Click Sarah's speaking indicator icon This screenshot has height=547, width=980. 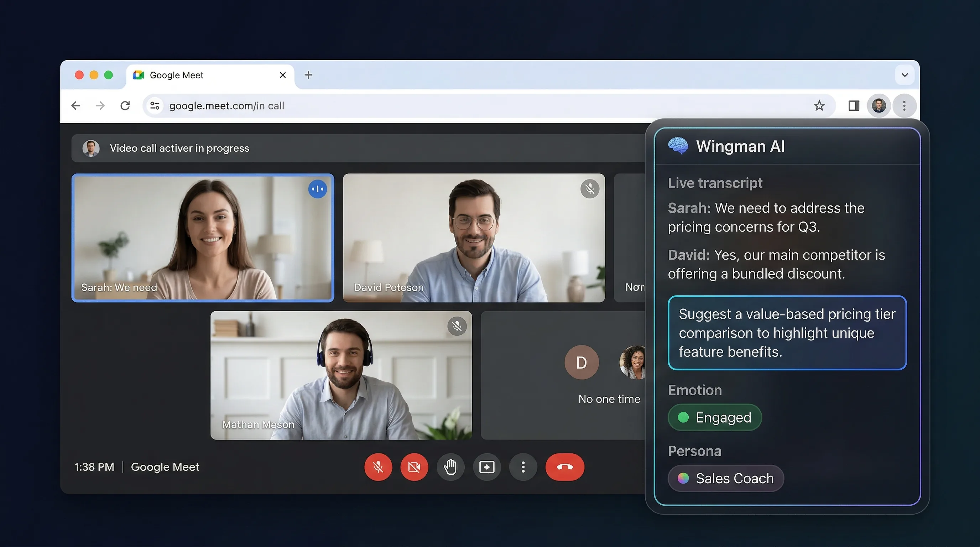[x=317, y=189]
